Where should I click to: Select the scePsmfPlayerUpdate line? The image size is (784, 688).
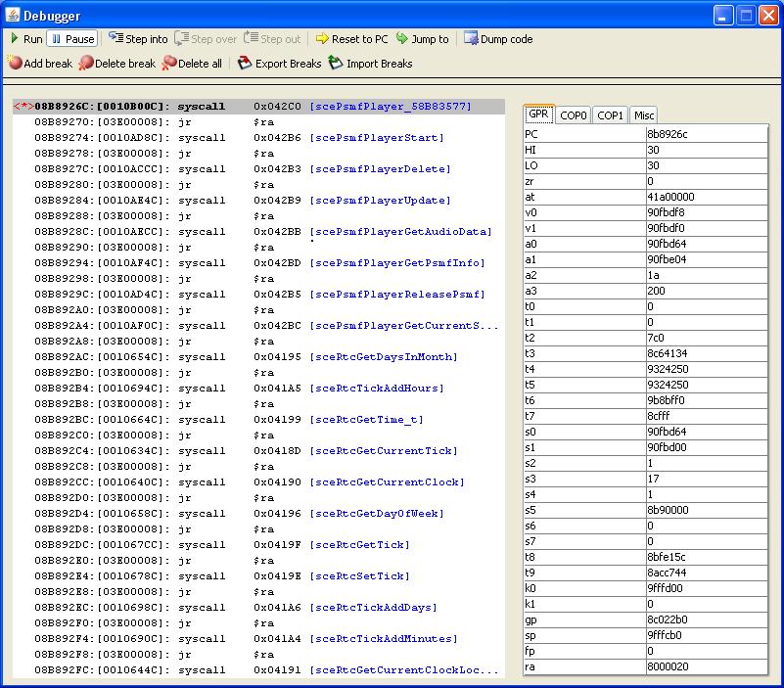[x=258, y=201]
